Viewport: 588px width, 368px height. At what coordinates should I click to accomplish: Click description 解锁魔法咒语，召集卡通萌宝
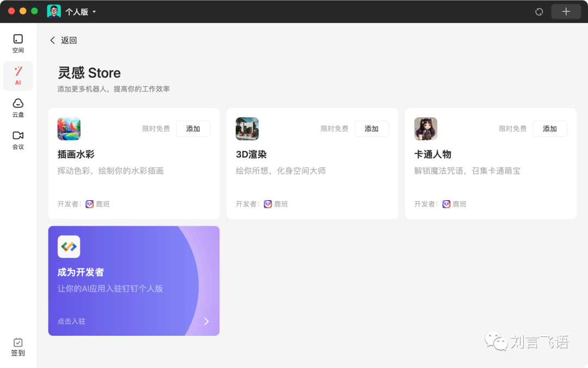(467, 171)
